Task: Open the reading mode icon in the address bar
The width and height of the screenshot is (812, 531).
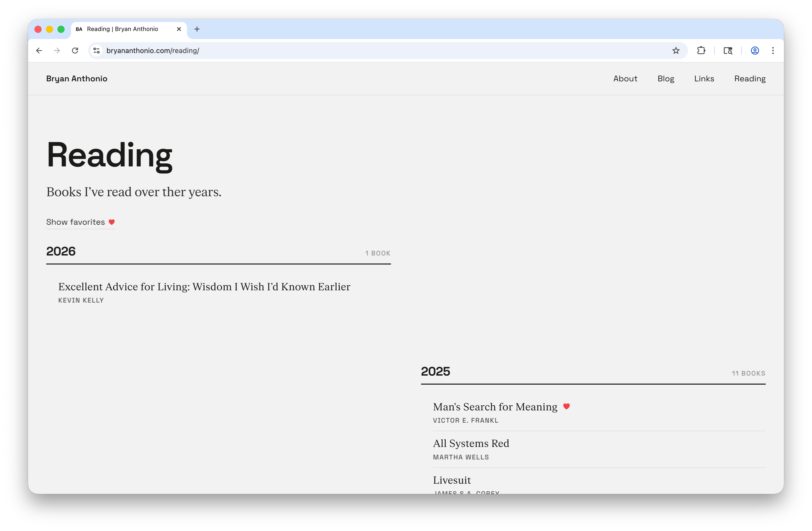Action: click(x=727, y=50)
